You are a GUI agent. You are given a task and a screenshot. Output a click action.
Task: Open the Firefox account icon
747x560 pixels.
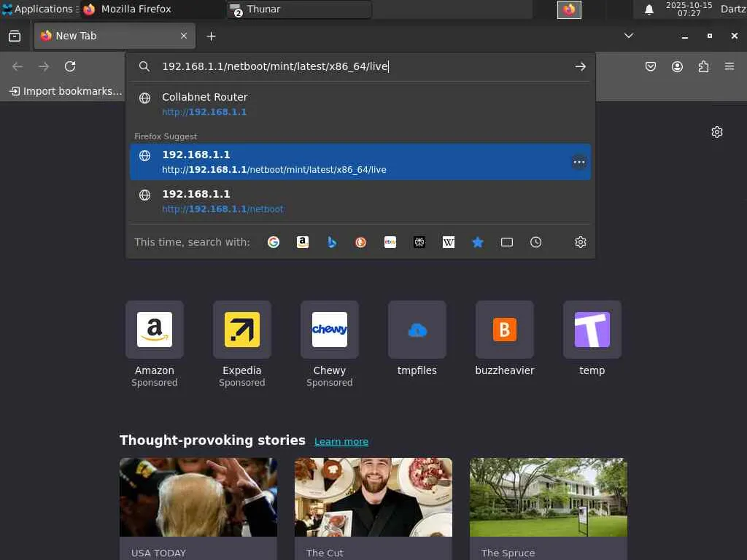coord(677,66)
